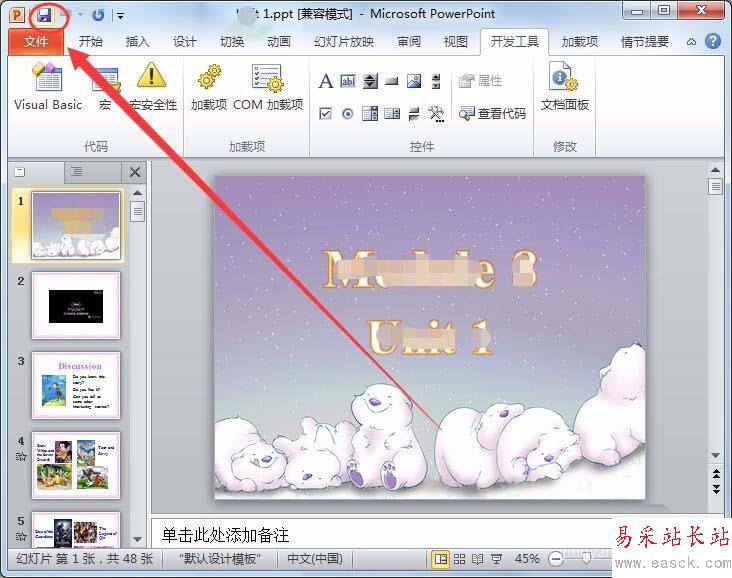Click thumbnail pane scroll down arrow
This screenshot has width=732, height=578.
coord(137,539)
